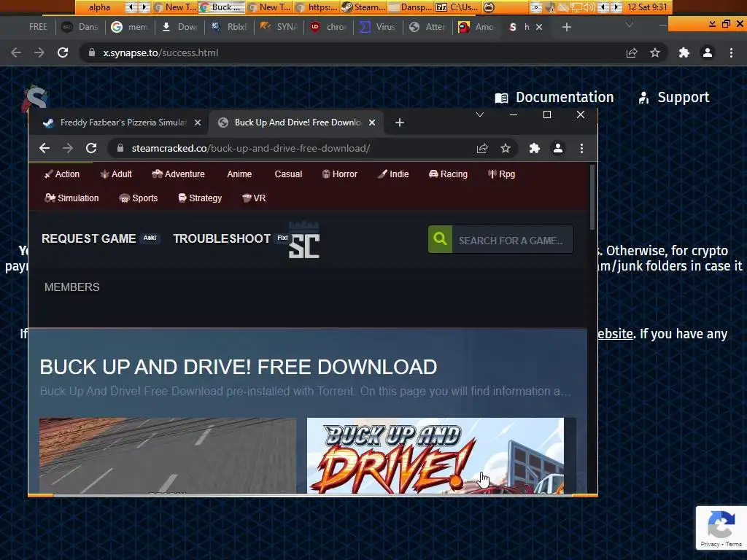
Task: Open the Adult category
Action: [x=116, y=174]
